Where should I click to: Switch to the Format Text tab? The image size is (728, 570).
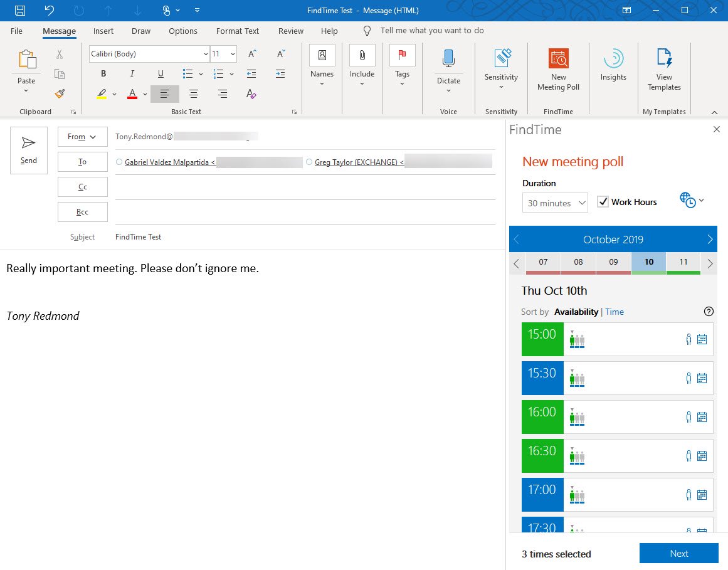pyautogui.click(x=237, y=31)
